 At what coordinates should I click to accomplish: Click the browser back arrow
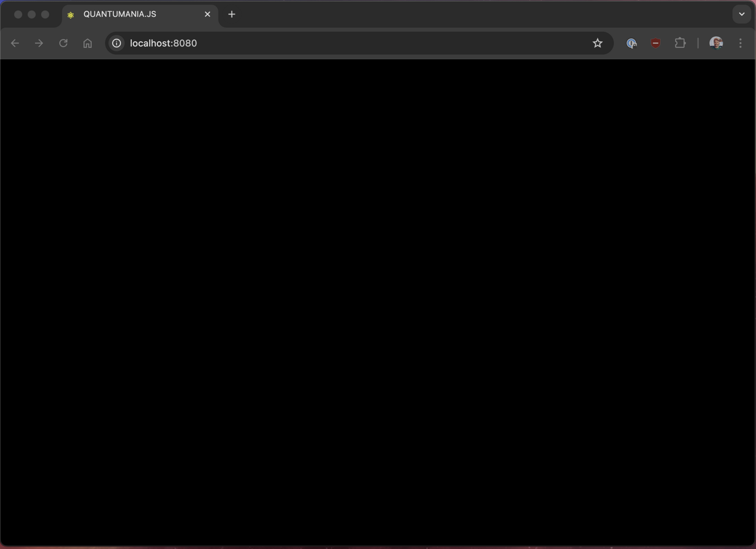tap(15, 43)
